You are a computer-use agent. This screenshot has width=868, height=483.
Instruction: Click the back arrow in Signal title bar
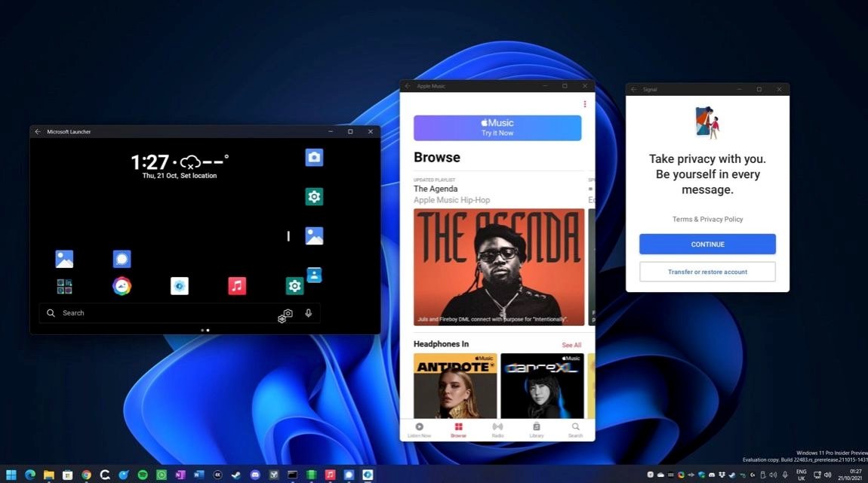634,89
